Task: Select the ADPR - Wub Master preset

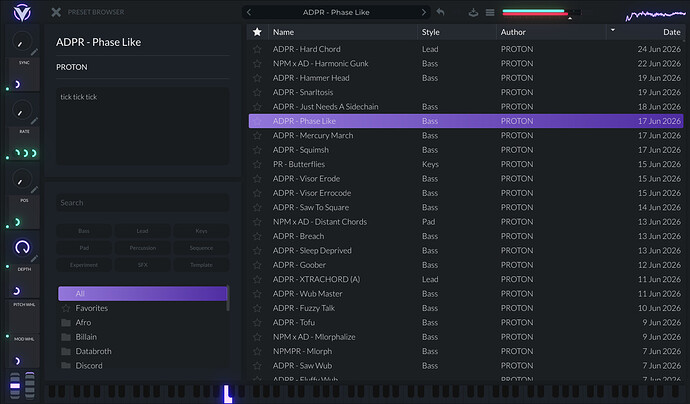Action: coord(466,294)
